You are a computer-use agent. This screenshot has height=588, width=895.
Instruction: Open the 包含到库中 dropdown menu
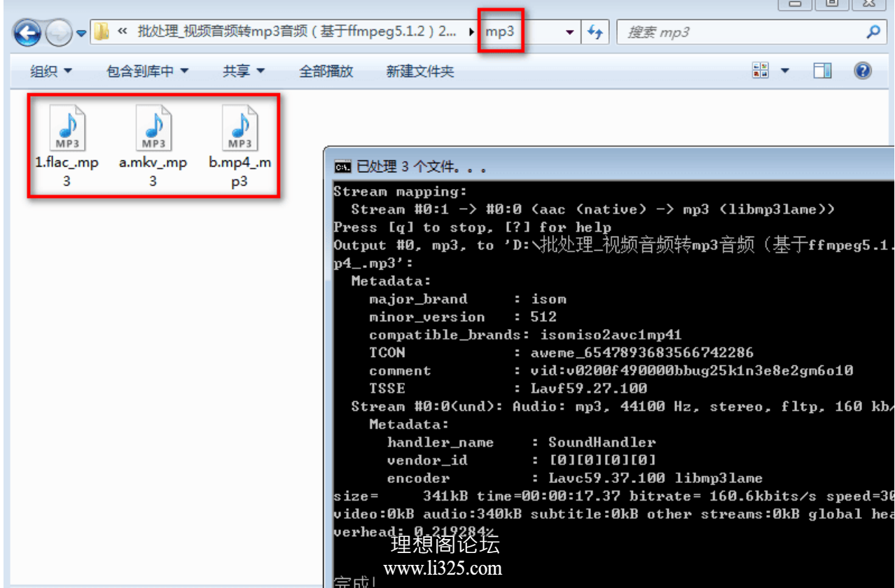click(x=147, y=71)
